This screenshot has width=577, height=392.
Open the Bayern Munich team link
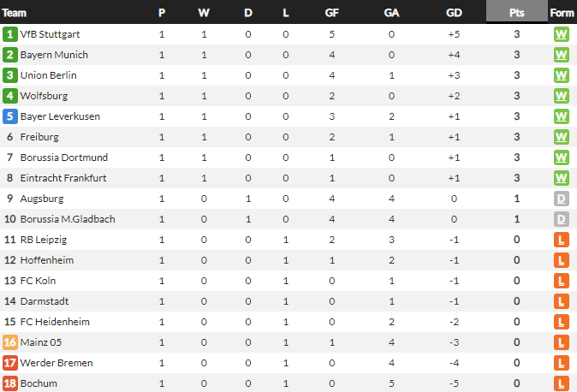tap(54, 55)
